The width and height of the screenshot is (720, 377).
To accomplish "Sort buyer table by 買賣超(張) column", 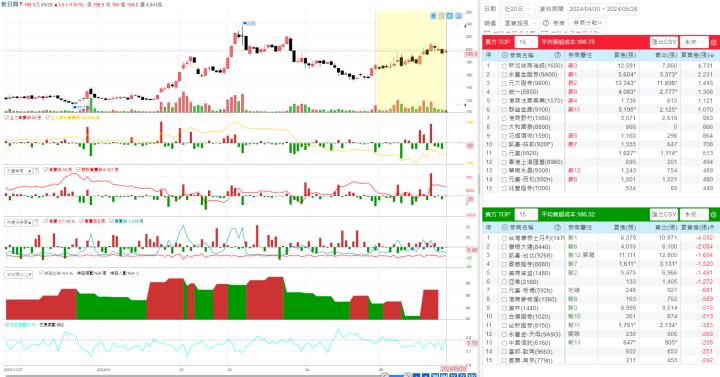I will [x=697, y=55].
